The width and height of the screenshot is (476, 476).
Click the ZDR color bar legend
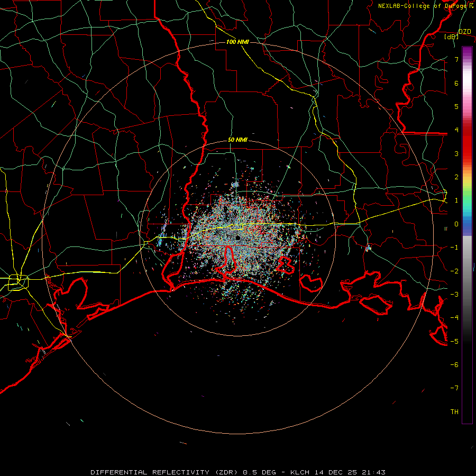(x=467, y=235)
